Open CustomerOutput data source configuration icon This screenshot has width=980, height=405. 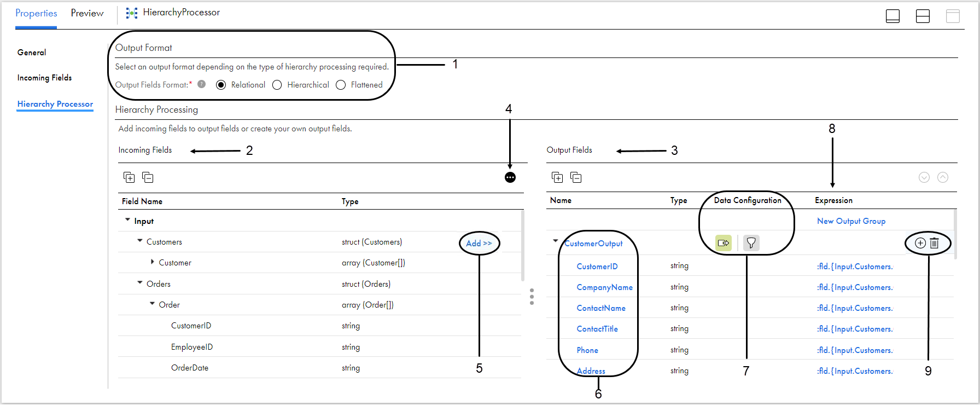pos(724,243)
